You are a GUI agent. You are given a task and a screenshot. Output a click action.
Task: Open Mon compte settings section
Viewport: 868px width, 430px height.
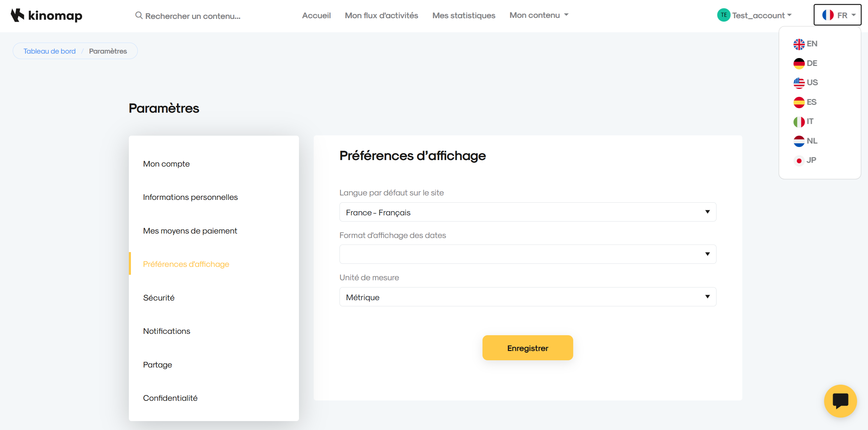pos(166,164)
